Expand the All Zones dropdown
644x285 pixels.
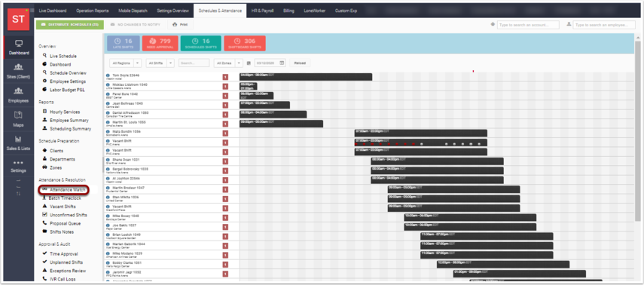(x=228, y=63)
